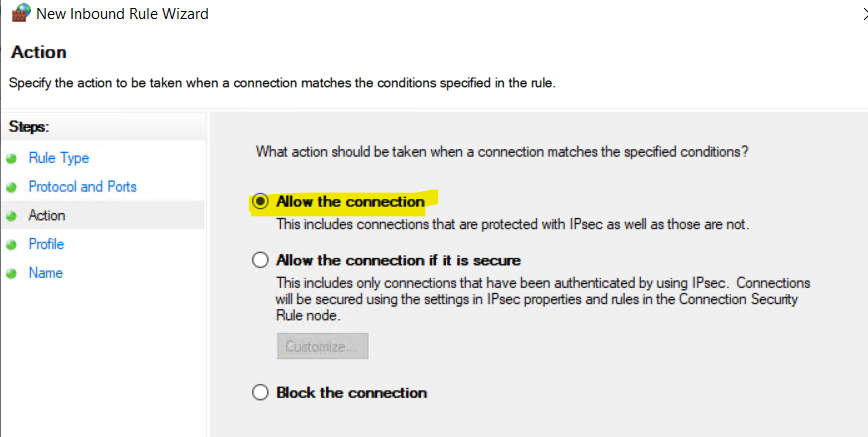
Task: Click the 'Block the connection' label text
Action: pyautogui.click(x=352, y=393)
